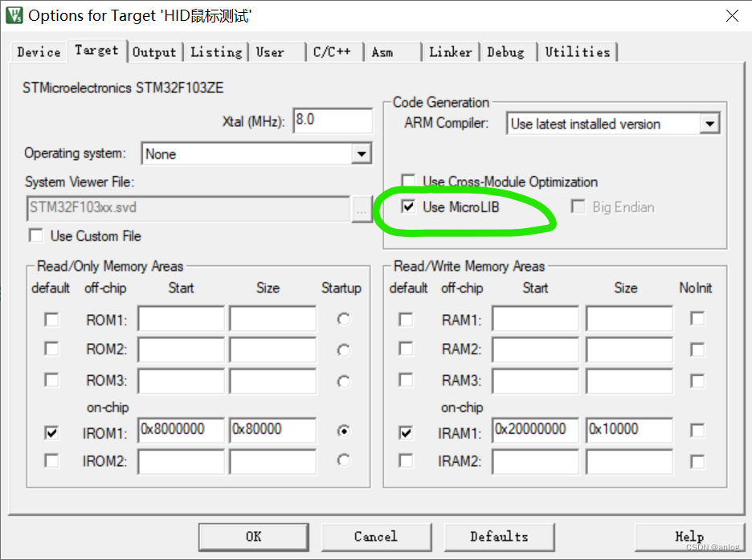The height and width of the screenshot is (560, 752).
Task: Select the IROM1 Startup radio button
Action: 343,431
